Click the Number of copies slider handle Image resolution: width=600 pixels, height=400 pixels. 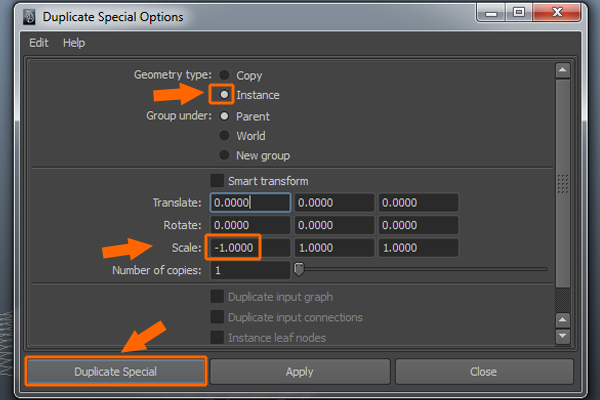[299, 269]
